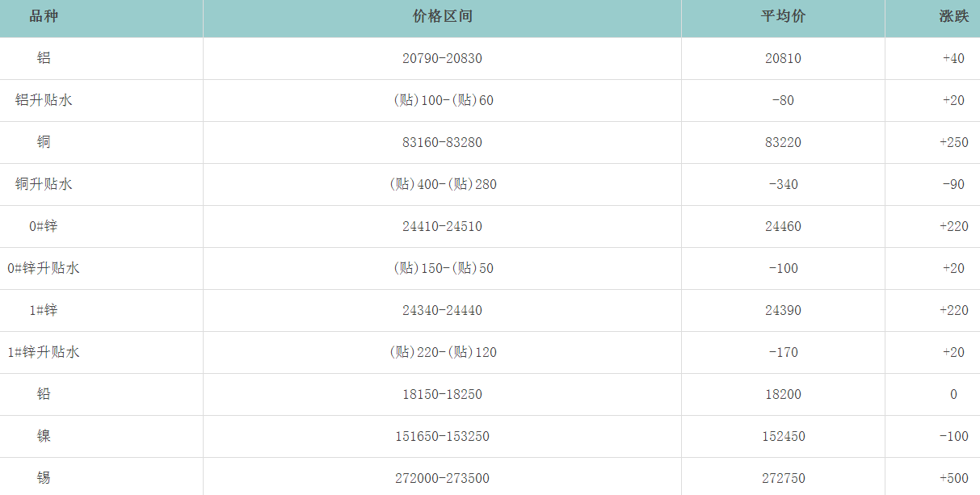Viewport: 980px width, 495px height.
Task: Click the 价格区间 column header
Action: [442, 17]
